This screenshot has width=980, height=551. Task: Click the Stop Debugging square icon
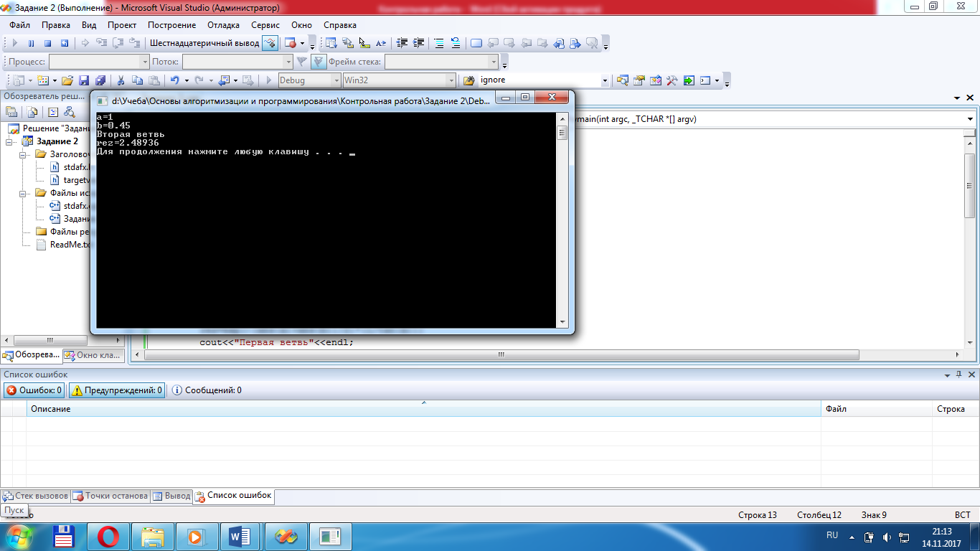click(x=48, y=43)
